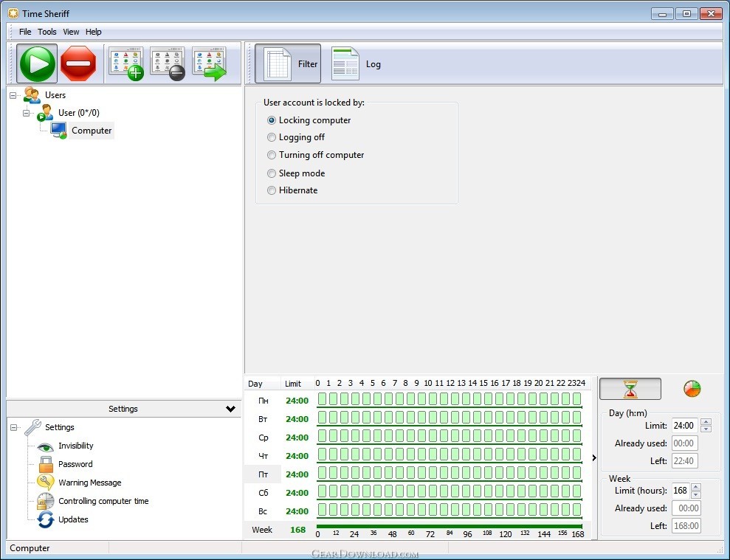Select the Logging off option
This screenshot has height=560, width=730.
click(296, 137)
